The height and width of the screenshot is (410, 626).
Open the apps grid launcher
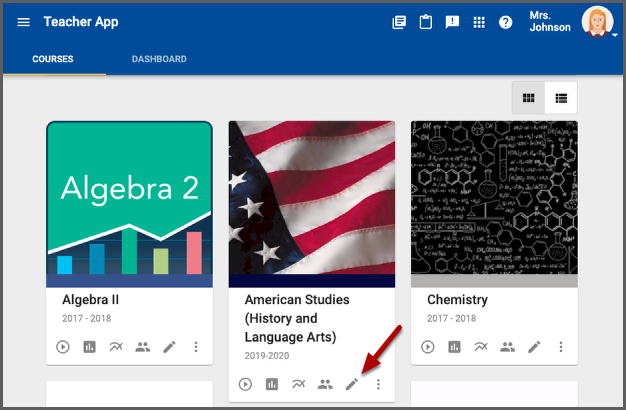click(x=479, y=22)
